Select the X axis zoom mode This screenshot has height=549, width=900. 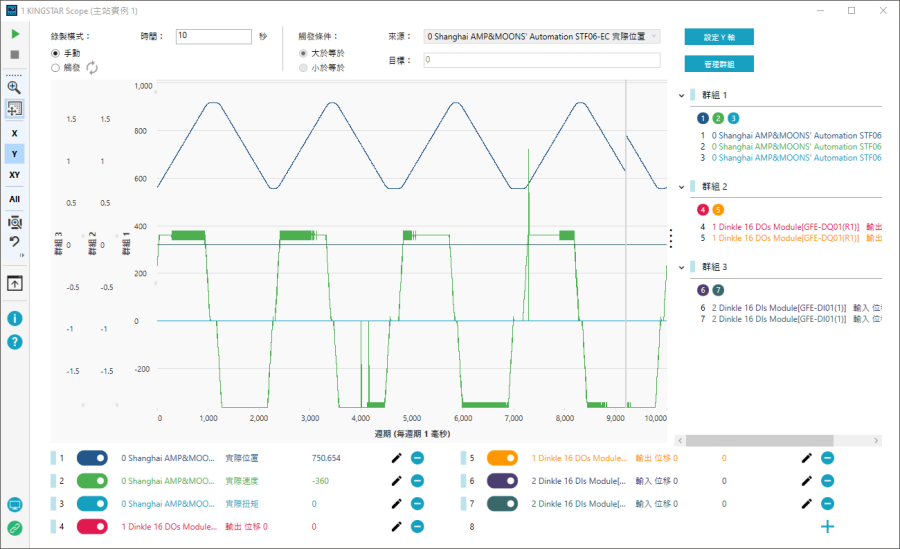click(14, 132)
